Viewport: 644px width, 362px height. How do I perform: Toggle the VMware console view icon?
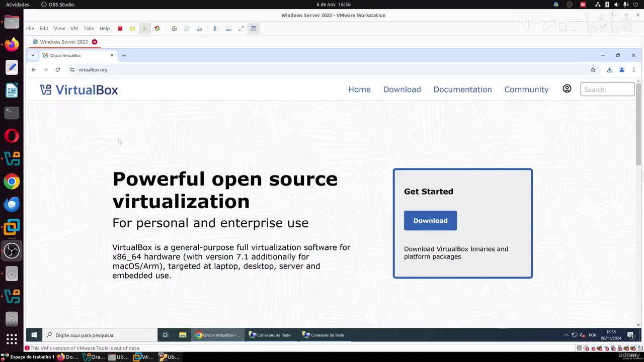coord(254,29)
